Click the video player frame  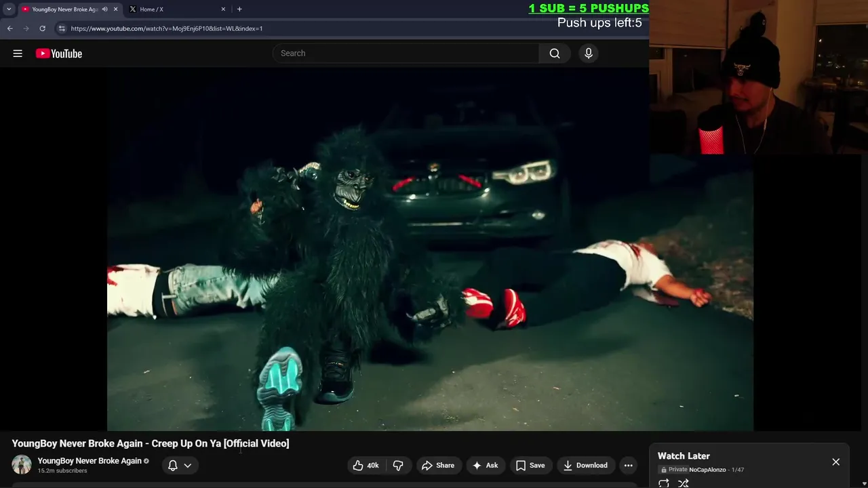pyautogui.click(x=430, y=249)
